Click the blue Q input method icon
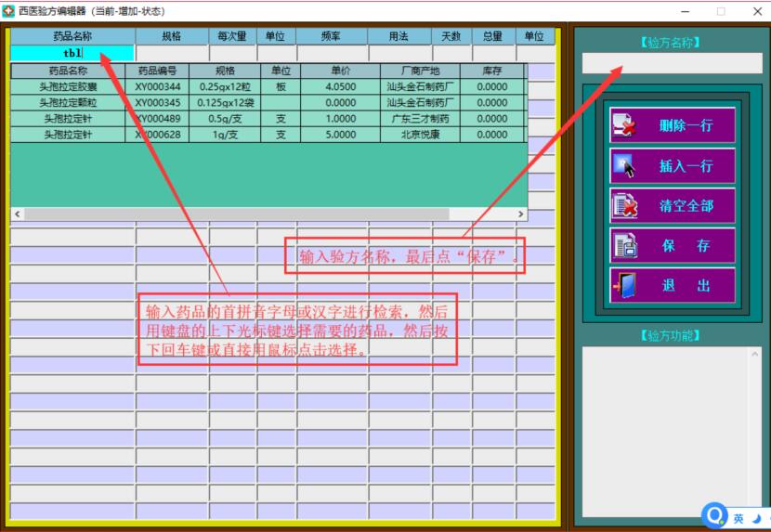771x532 pixels. (714, 515)
